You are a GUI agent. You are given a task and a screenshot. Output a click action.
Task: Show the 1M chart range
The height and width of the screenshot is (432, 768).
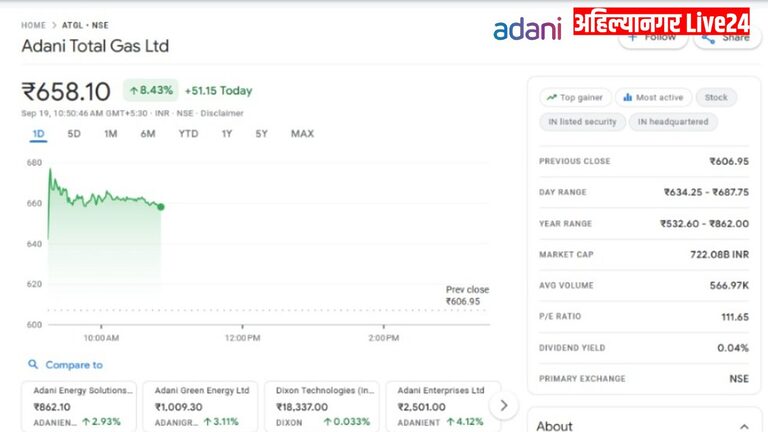click(111, 134)
